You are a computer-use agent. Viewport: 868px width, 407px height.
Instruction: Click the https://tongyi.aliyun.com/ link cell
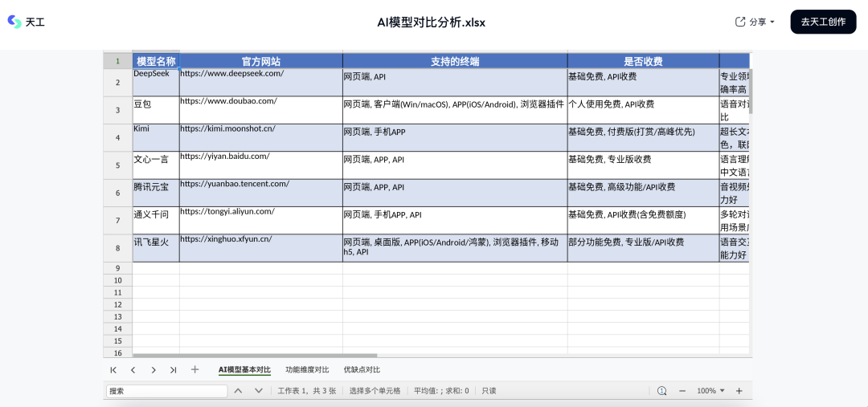tap(261, 221)
